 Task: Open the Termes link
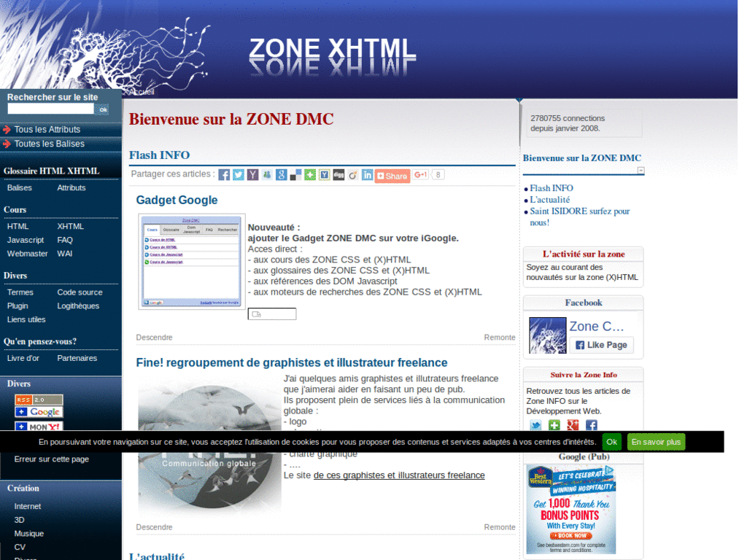click(x=20, y=292)
